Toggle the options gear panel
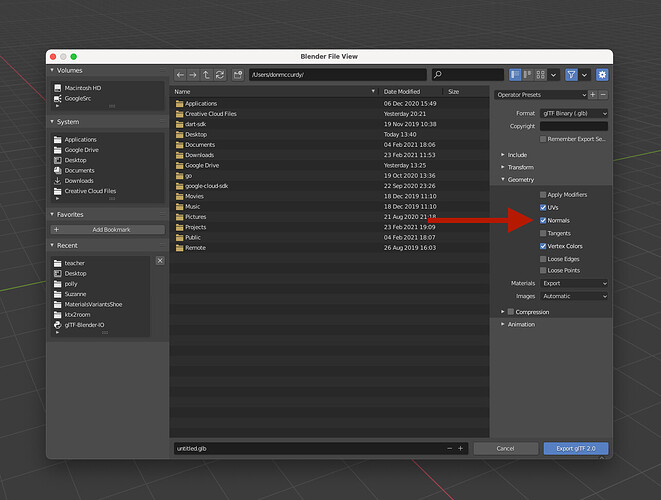The image size is (661, 500). [602, 75]
